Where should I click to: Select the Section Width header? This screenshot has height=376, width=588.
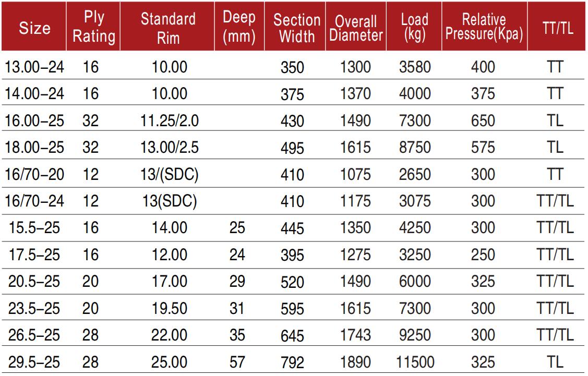tap(296, 28)
